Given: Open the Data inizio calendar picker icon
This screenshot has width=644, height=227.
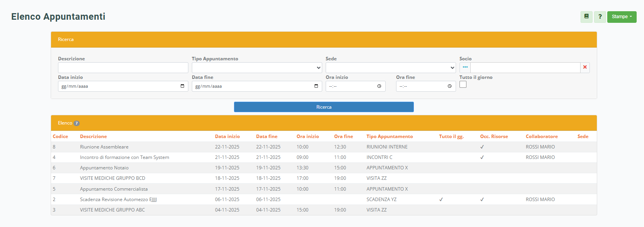Looking at the screenshot, I should point(183,86).
